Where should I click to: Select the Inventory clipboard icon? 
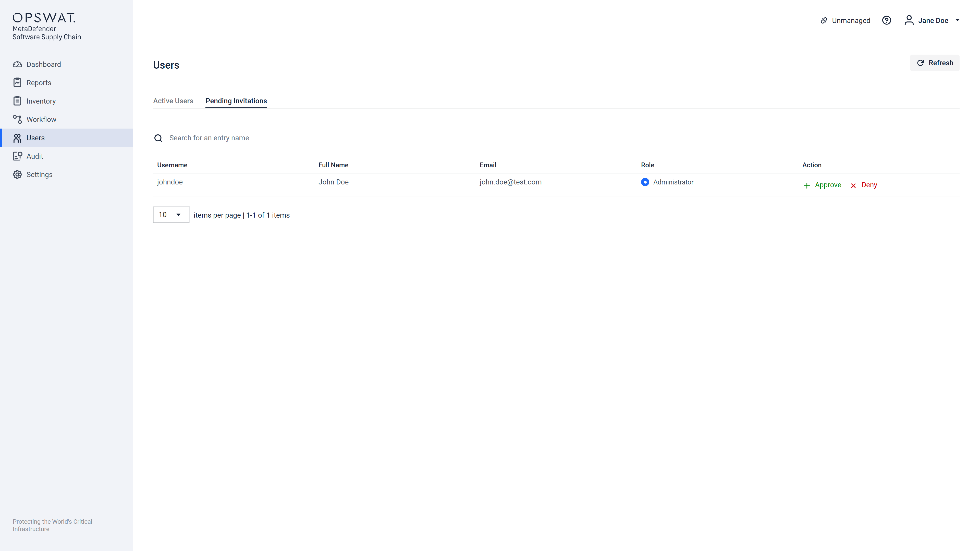coord(17,101)
